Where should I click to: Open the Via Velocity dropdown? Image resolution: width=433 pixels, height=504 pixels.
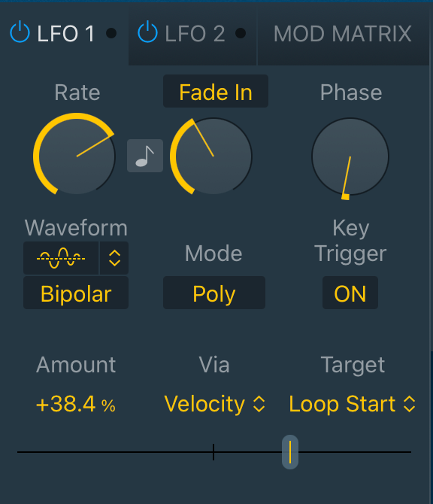pos(214,404)
